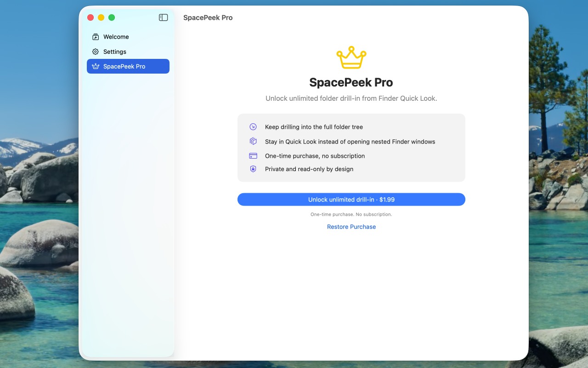Open the Welcome section
Viewport: 588px width, 368px height.
tap(128, 37)
